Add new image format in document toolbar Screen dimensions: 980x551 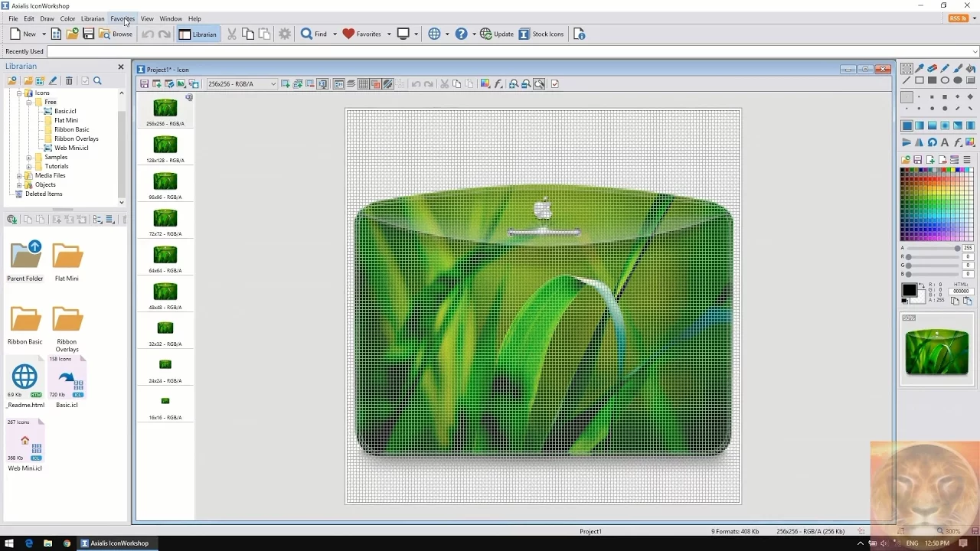point(285,84)
